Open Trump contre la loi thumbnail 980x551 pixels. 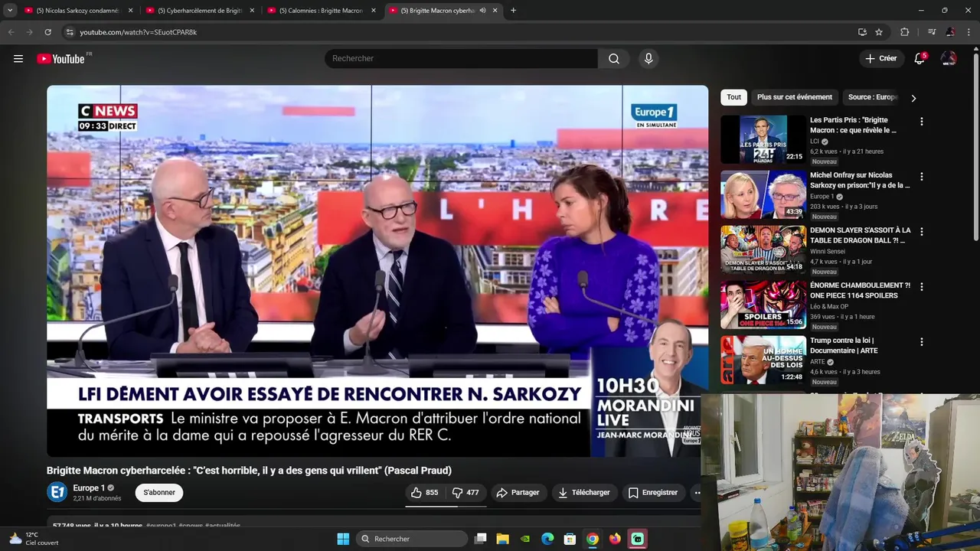click(x=763, y=360)
